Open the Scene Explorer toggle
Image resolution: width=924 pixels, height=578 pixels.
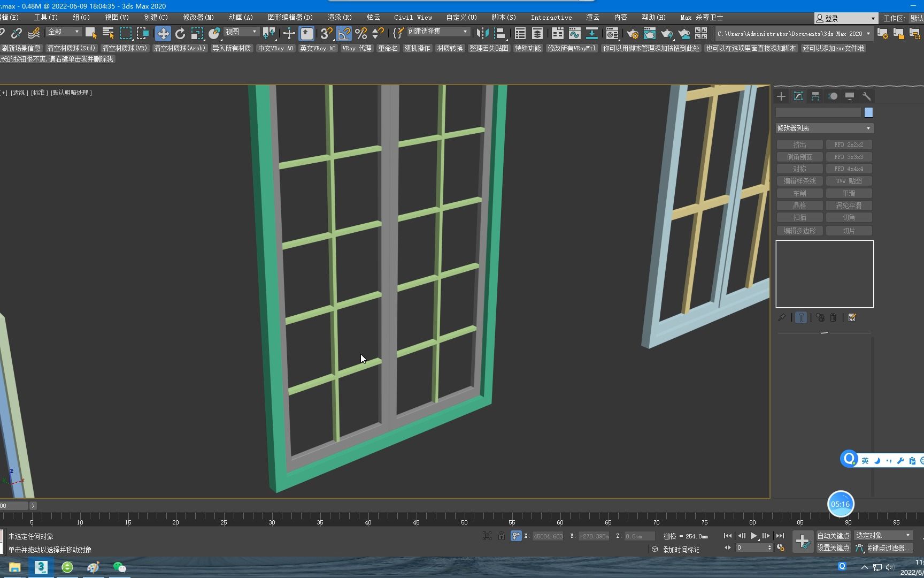pyautogui.click(x=520, y=34)
